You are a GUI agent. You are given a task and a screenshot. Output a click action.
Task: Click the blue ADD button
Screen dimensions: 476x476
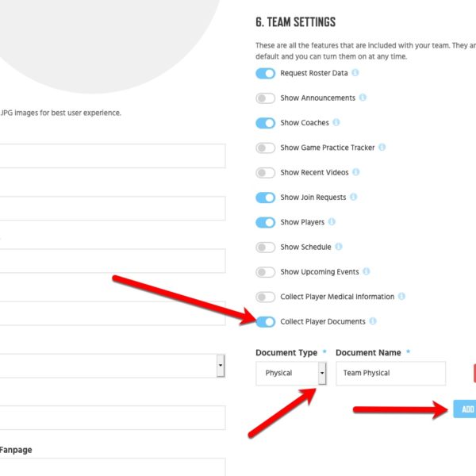[x=465, y=409]
